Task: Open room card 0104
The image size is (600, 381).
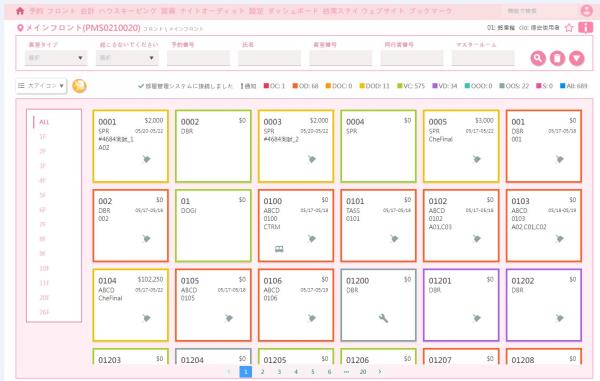Action: [x=130, y=305]
